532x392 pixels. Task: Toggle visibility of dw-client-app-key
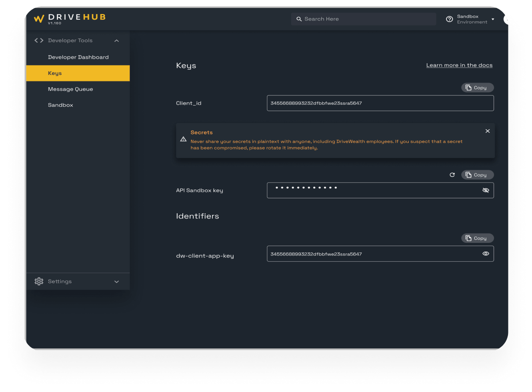[486, 254]
